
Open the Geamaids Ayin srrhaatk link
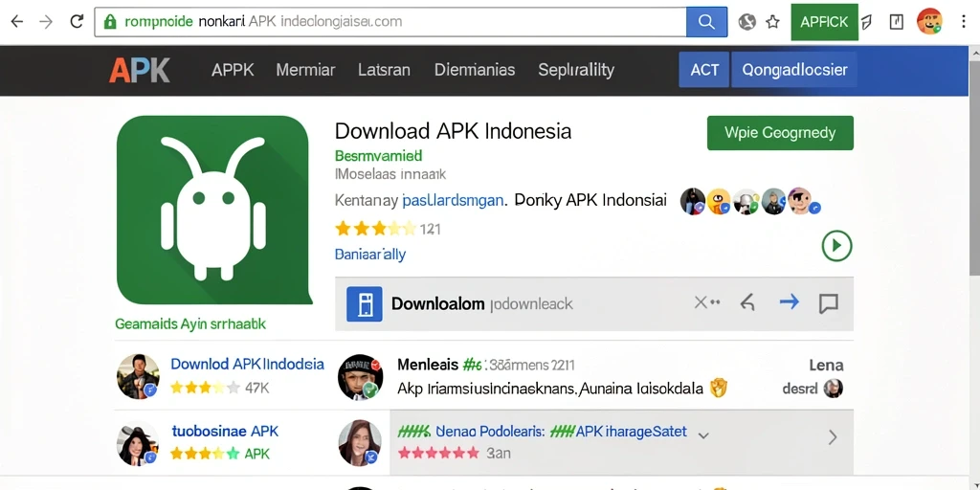pos(190,323)
